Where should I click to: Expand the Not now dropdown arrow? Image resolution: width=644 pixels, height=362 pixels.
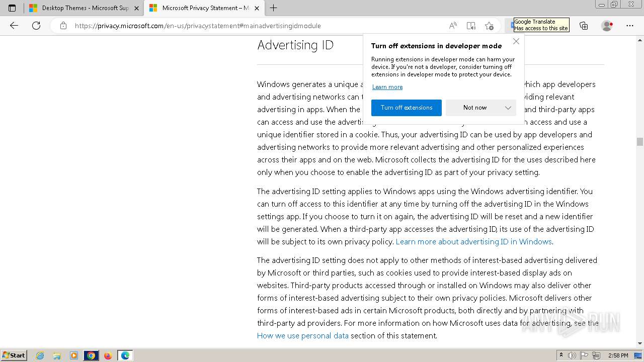(x=508, y=108)
